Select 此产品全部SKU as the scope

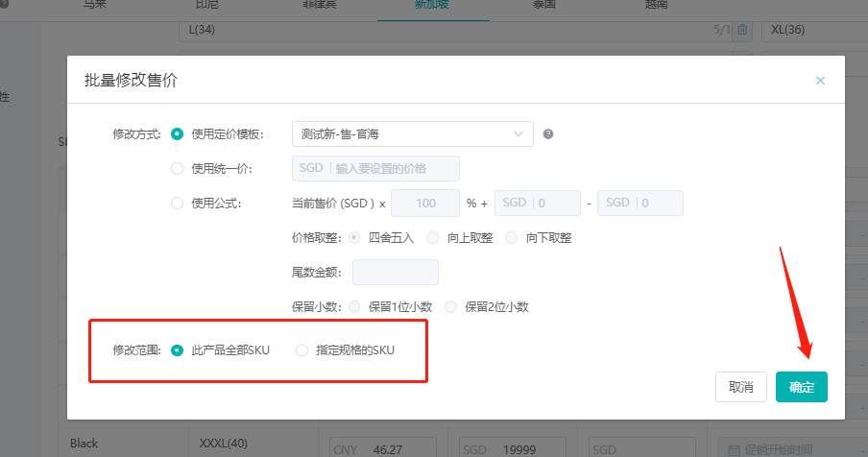177,350
